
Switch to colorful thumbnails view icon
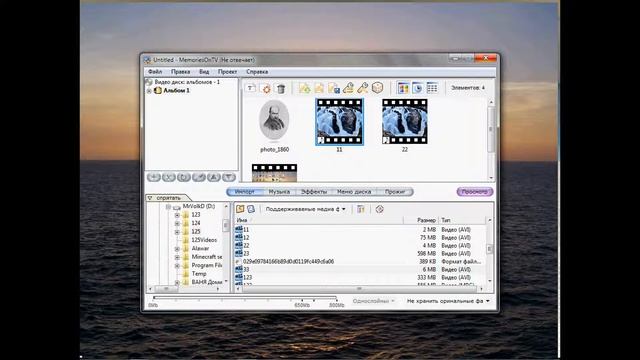click(403, 88)
